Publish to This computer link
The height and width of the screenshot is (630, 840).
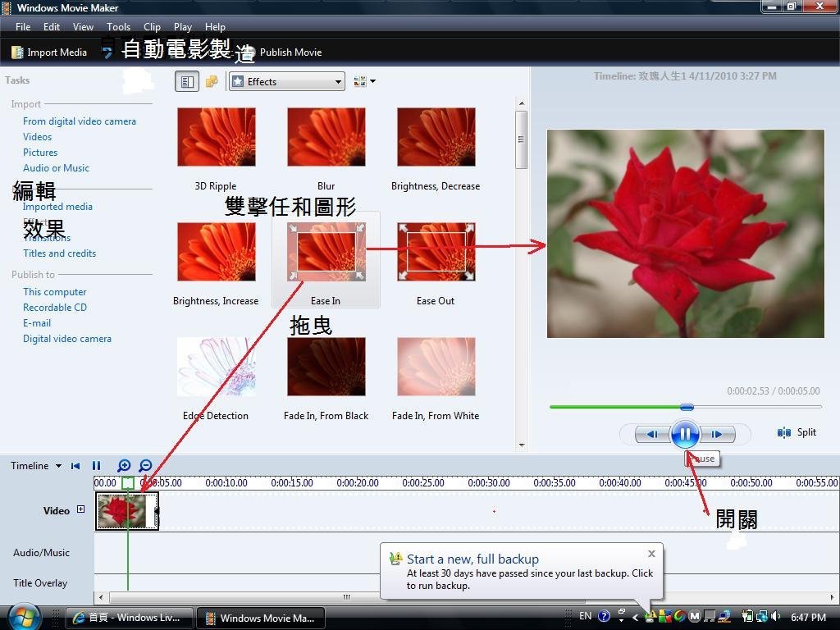coord(54,291)
